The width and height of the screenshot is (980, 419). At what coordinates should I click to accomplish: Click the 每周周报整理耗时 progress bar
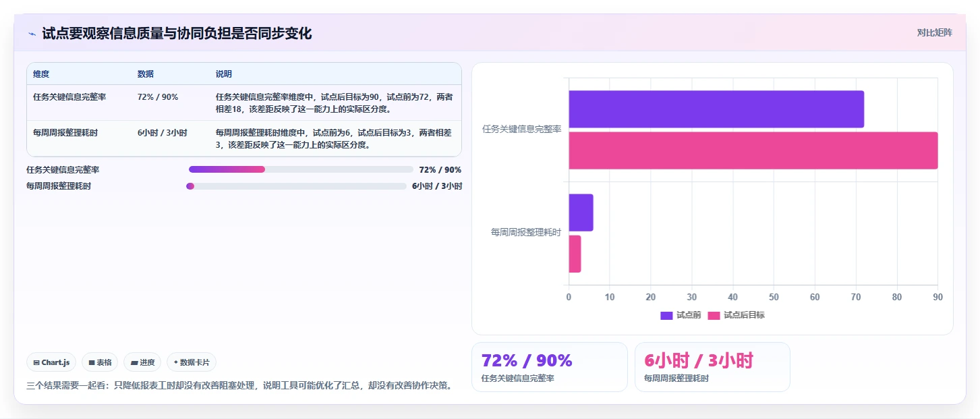(x=296, y=186)
